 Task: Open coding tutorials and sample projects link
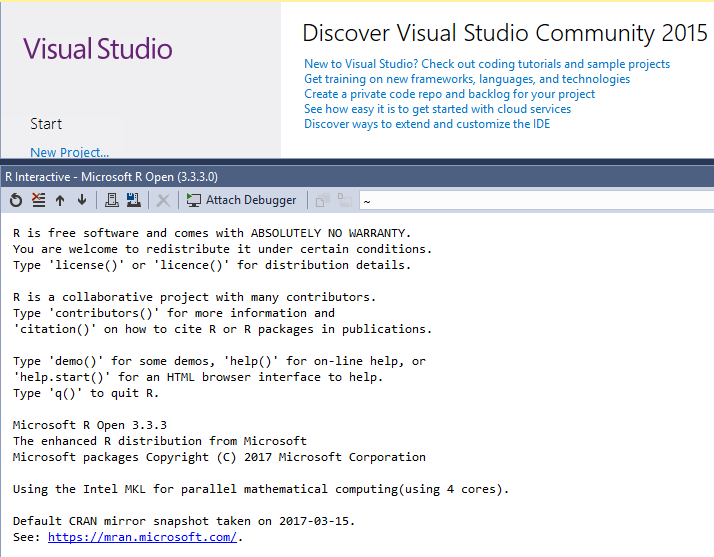pyautogui.click(x=487, y=64)
